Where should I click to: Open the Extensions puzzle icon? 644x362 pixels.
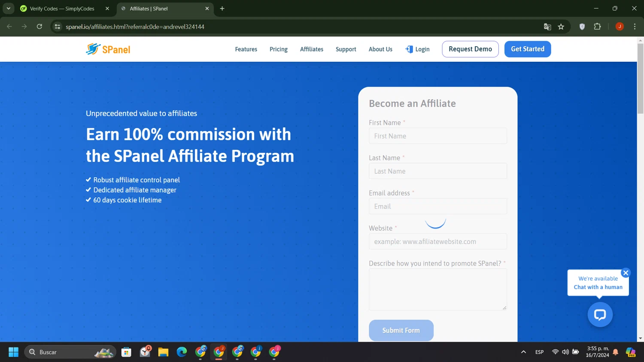[597, 27]
